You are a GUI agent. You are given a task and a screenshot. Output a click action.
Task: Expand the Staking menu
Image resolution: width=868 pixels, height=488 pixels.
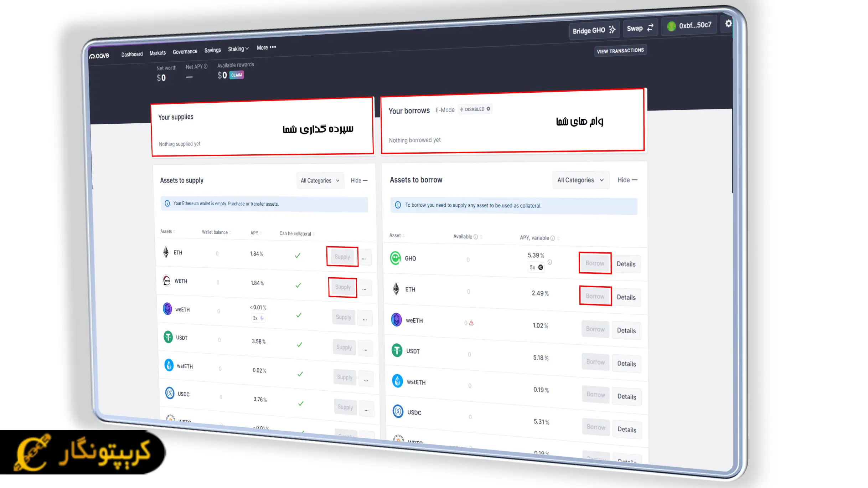238,49
